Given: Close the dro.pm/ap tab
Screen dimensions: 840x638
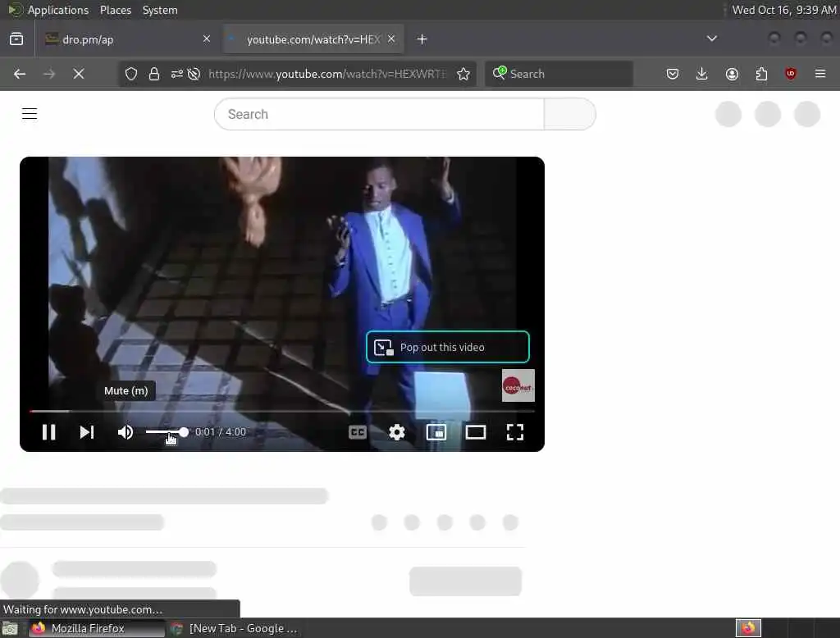Looking at the screenshot, I should pyautogui.click(x=207, y=39).
